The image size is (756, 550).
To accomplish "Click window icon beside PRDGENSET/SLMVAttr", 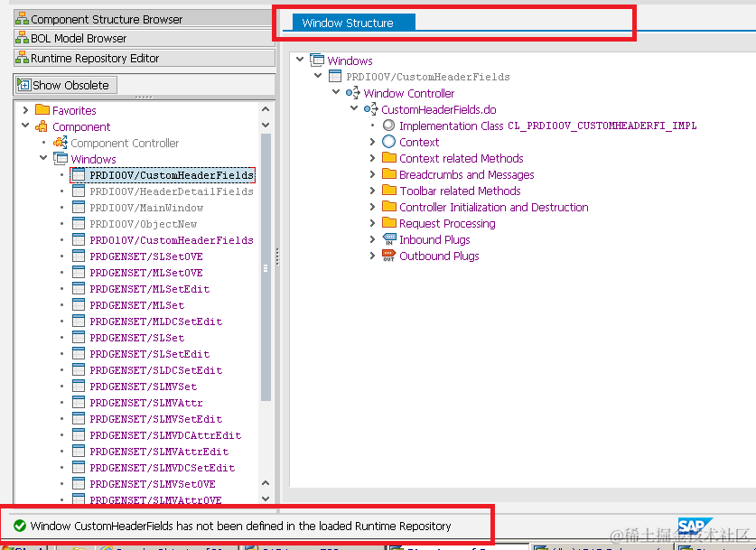I will tap(78, 403).
